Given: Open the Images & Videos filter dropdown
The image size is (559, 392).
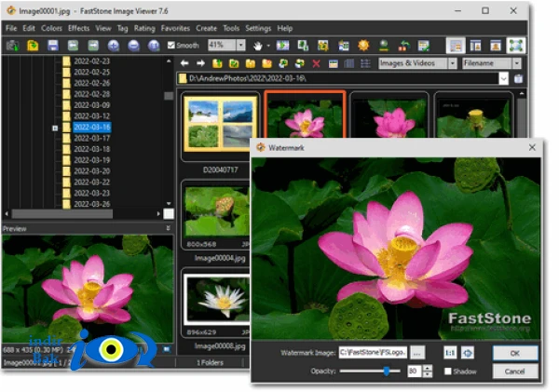Looking at the screenshot, I should [x=453, y=63].
